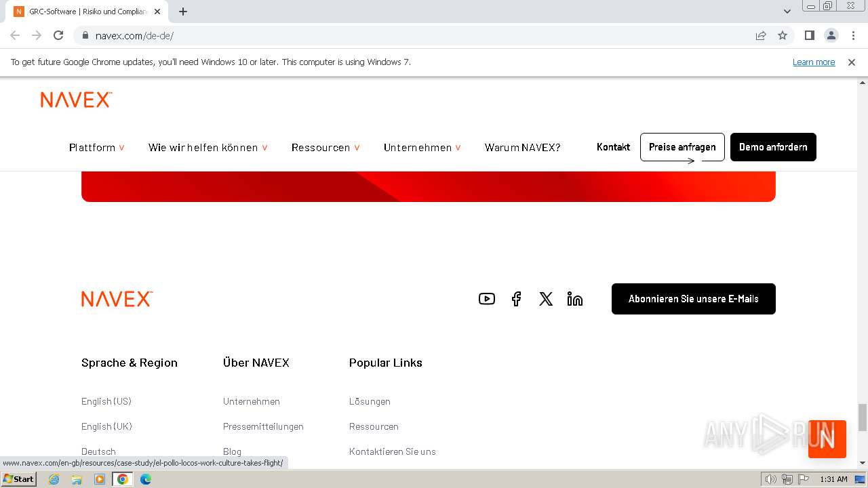
Task: Open Windows Media Player from taskbar
Action: (100, 479)
